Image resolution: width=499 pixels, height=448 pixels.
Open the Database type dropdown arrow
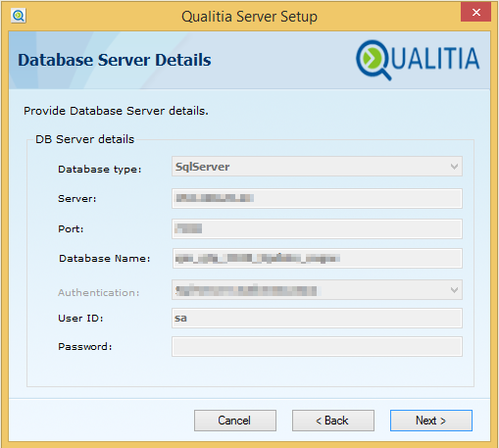point(454,167)
